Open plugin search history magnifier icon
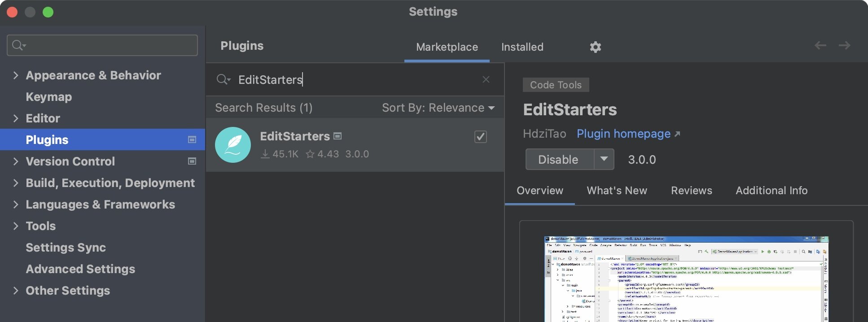Image resolution: width=868 pixels, height=322 pixels. (x=223, y=80)
